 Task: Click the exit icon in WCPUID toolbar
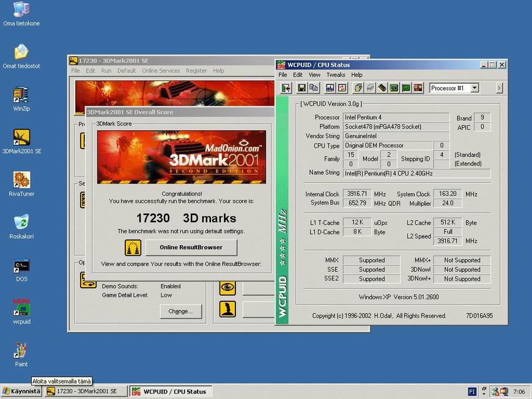coord(286,88)
